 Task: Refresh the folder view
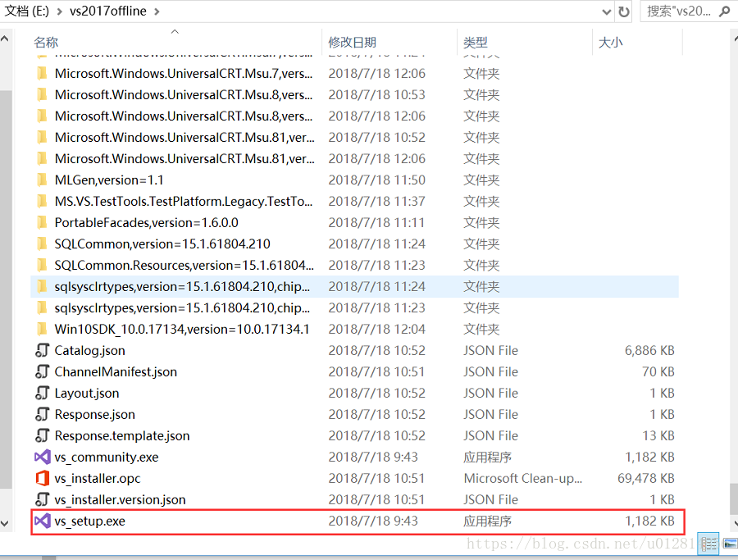pyautogui.click(x=624, y=11)
